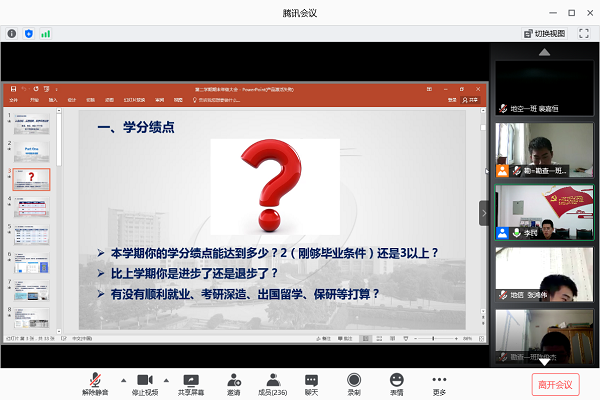This screenshot has width=600, height=400.
Task: Open the More (更多) menu
Action: (x=439, y=384)
